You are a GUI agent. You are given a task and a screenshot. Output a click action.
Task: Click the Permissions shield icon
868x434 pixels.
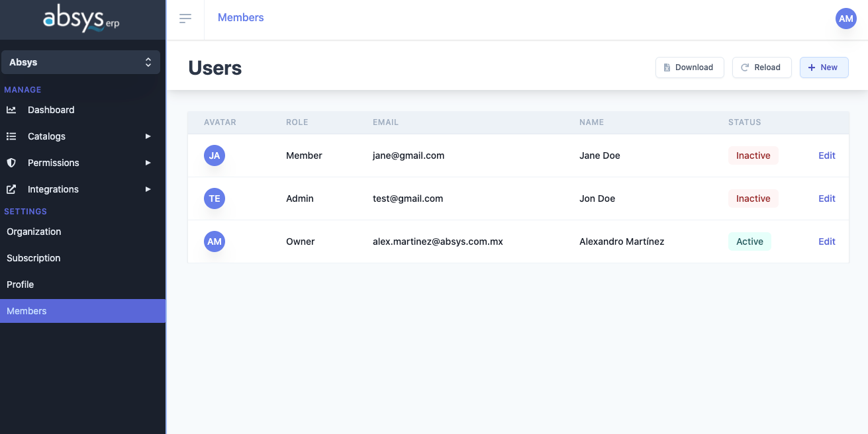tap(11, 163)
